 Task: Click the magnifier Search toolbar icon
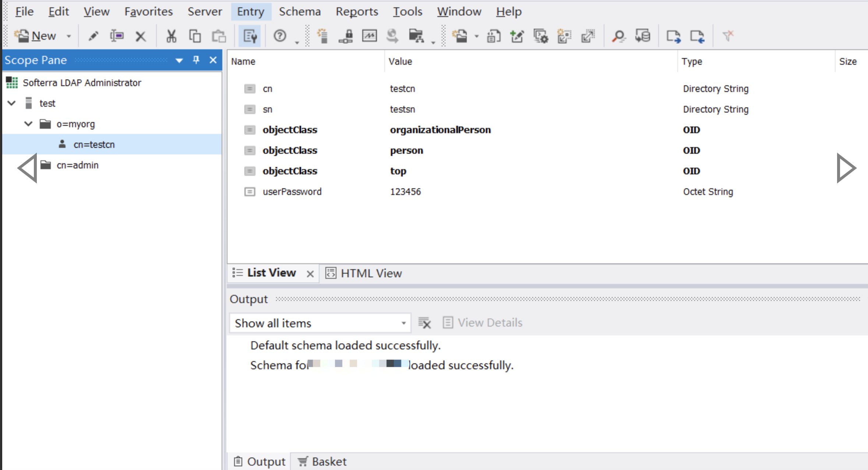pyautogui.click(x=618, y=36)
